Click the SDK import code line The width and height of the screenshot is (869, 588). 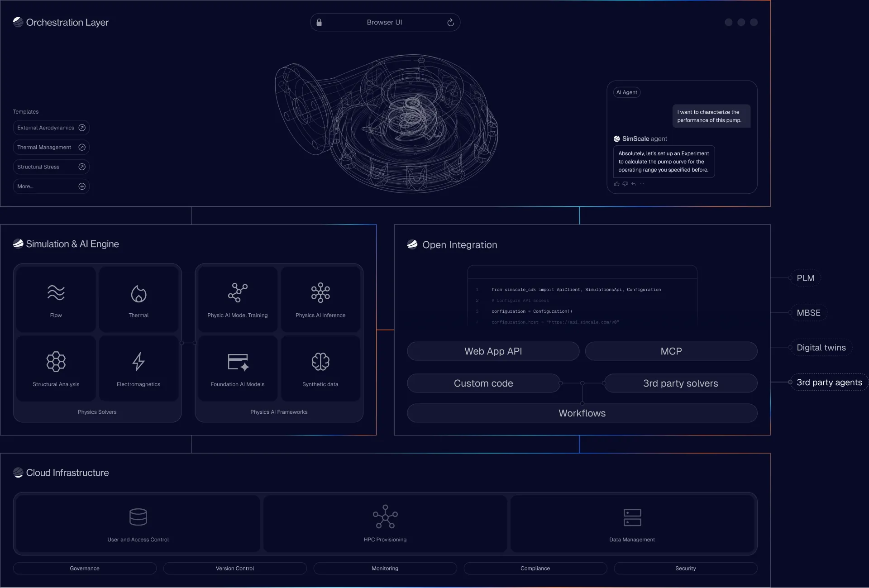click(x=576, y=290)
